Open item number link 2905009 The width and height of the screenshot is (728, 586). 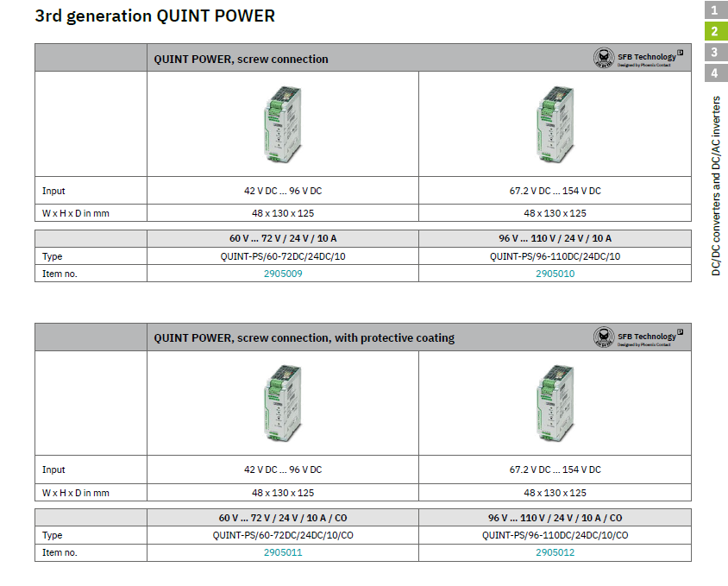[x=283, y=274]
